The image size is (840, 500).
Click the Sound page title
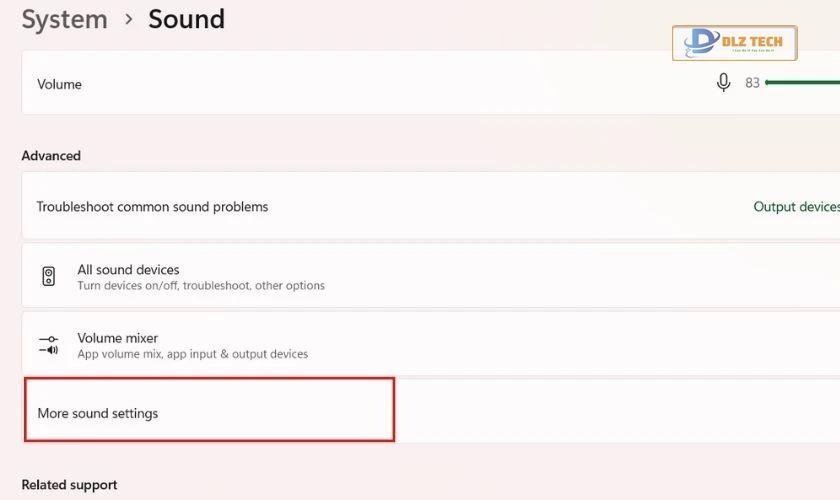coord(186,19)
